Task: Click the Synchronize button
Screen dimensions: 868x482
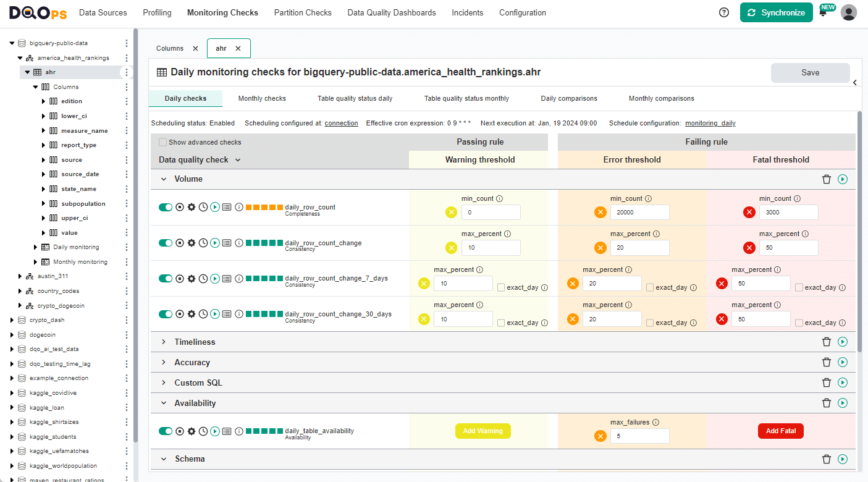Action: pos(776,12)
